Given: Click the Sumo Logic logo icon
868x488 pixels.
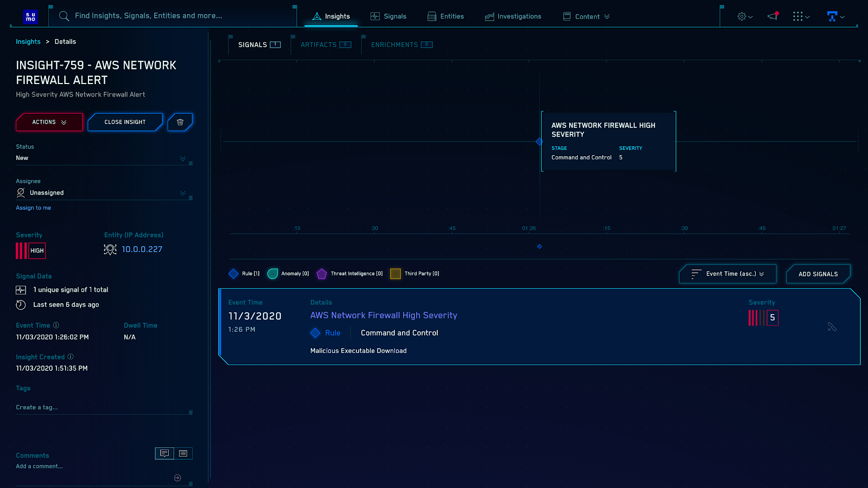Looking at the screenshot, I should (x=30, y=17).
